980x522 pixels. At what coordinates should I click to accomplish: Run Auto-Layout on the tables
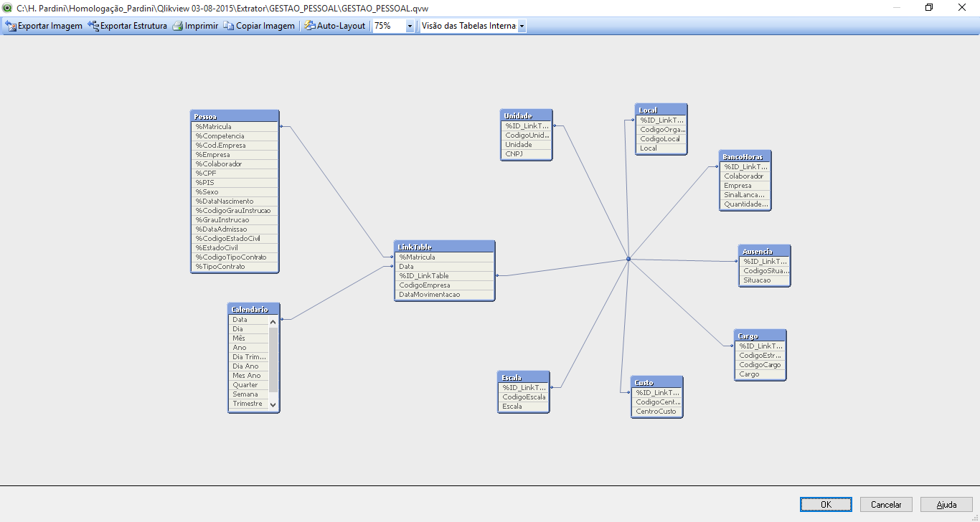point(335,26)
